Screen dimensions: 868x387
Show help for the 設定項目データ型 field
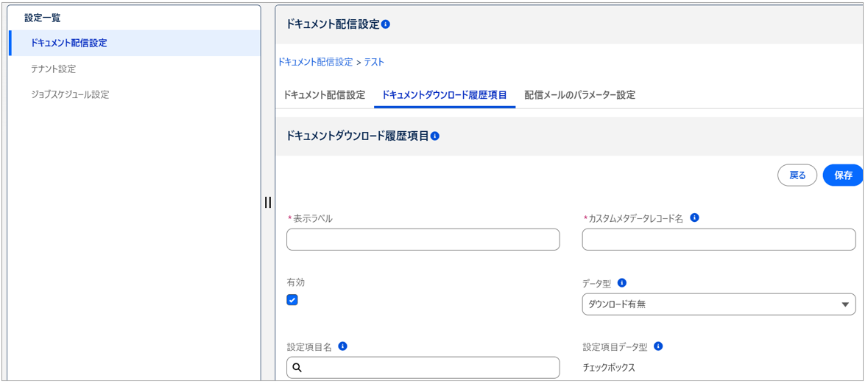(x=658, y=346)
